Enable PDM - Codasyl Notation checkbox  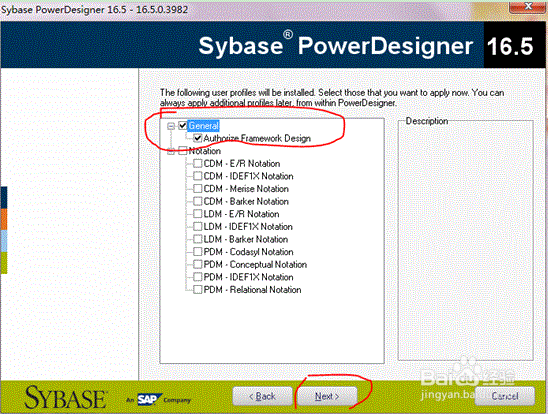click(x=198, y=251)
